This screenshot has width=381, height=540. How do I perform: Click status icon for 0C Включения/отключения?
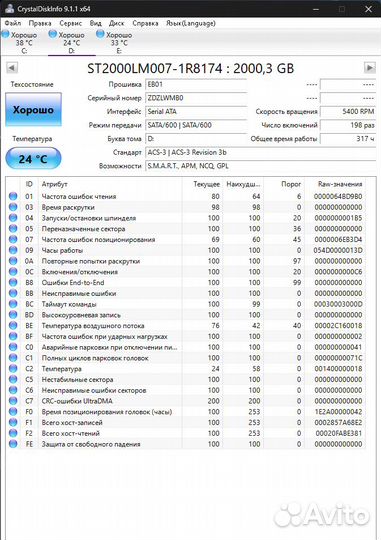(x=13, y=272)
